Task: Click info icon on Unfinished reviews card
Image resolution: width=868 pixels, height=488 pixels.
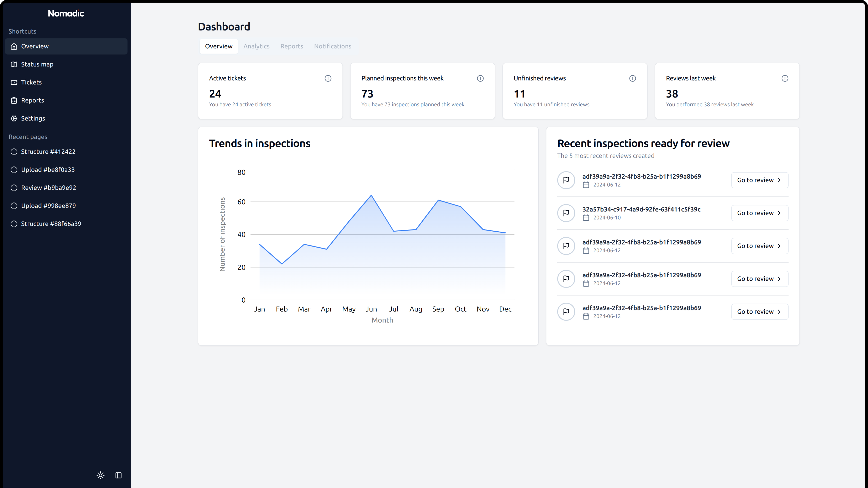Action: (x=632, y=78)
